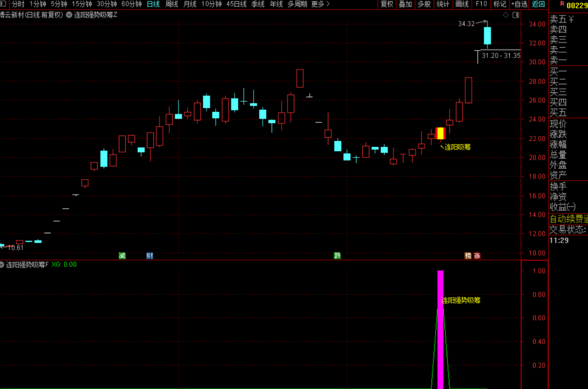The image size is (588, 389).
Task: Add stock with +自选 button
Action: coord(519,4)
